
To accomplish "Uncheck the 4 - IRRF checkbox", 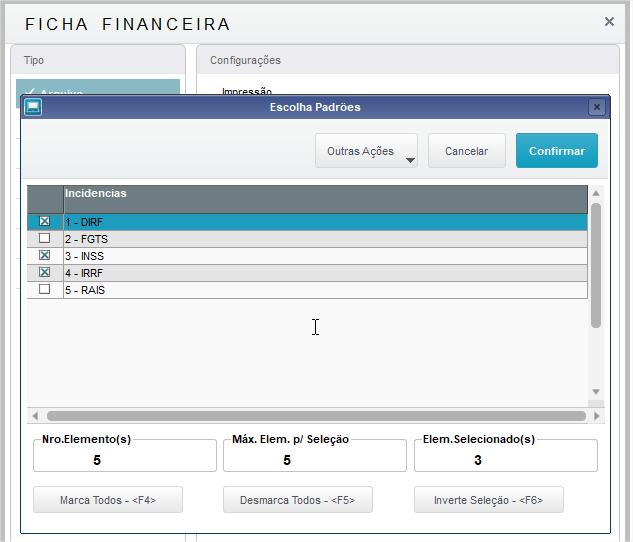I will (x=44, y=272).
